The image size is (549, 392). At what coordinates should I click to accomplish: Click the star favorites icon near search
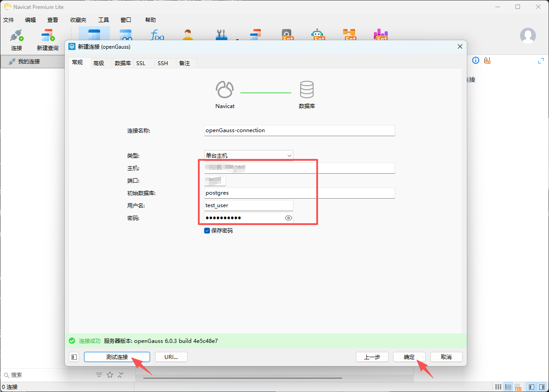pyautogui.click(x=110, y=375)
